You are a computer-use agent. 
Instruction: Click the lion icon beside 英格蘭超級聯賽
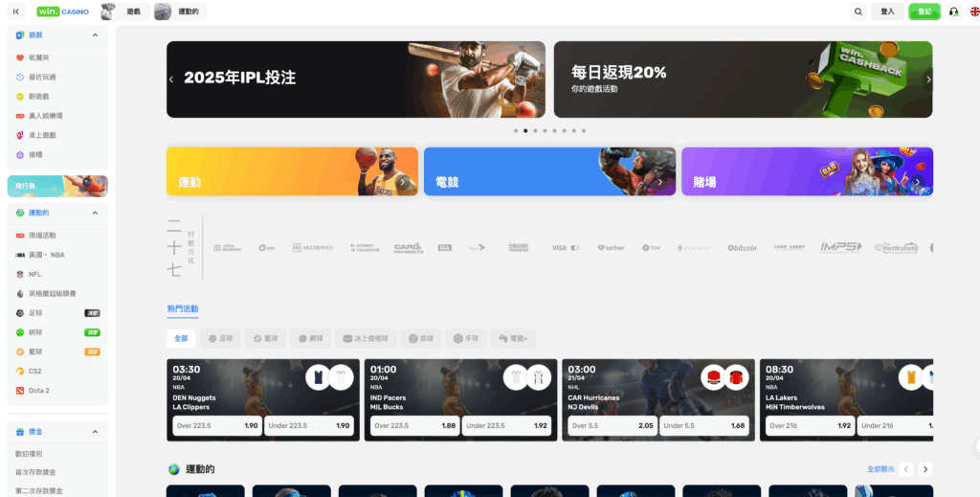(x=20, y=294)
